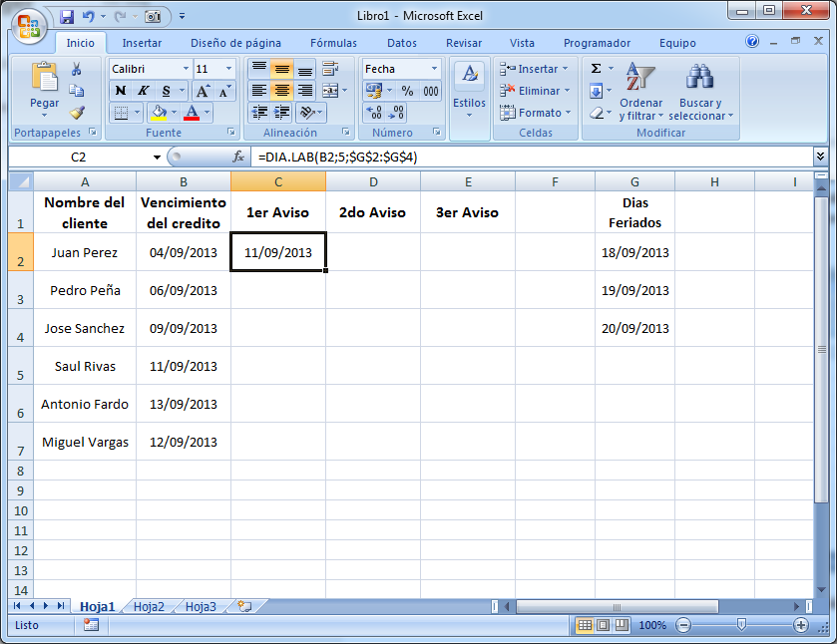The height and width of the screenshot is (644, 837).
Task: Align text to top
Action: 259,69
